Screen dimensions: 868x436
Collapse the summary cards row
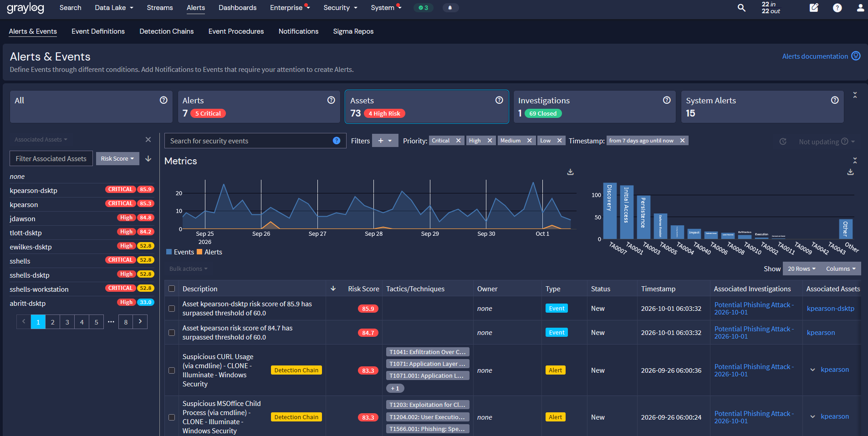coord(855,95)
